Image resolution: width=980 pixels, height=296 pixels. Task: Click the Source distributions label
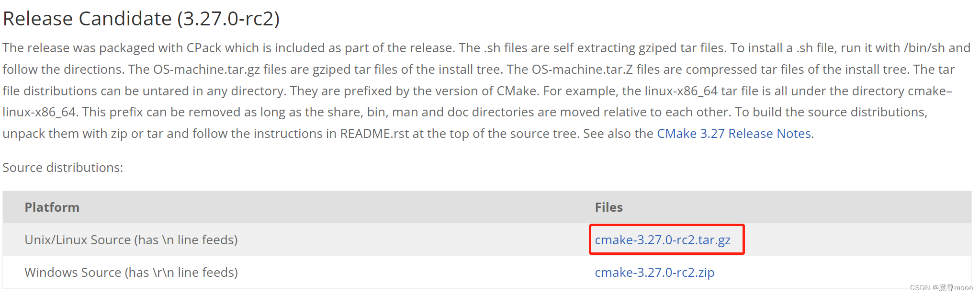[62, 168]
